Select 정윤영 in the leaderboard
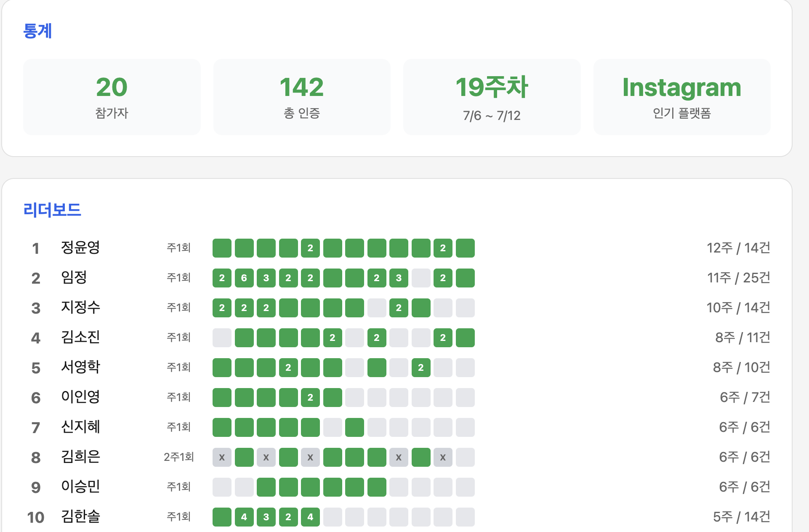Viewport: 809px width, 532px height. click(x=80, y=247)
